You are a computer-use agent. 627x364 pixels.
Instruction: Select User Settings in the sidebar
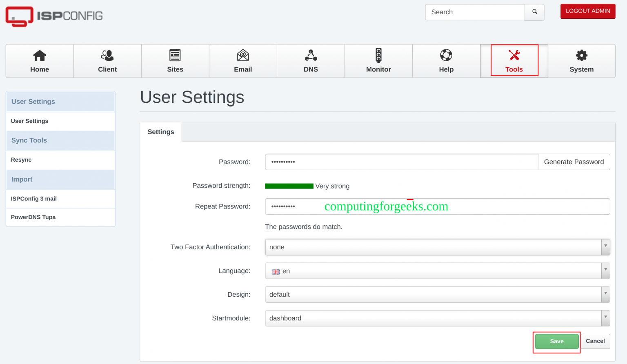coord(29,121)
